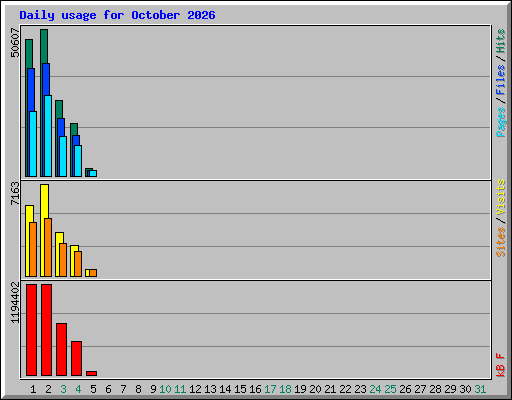This screenshot has width=512, height=400.
Task: Click day 16 on the date axis
Action: [255, 389]
